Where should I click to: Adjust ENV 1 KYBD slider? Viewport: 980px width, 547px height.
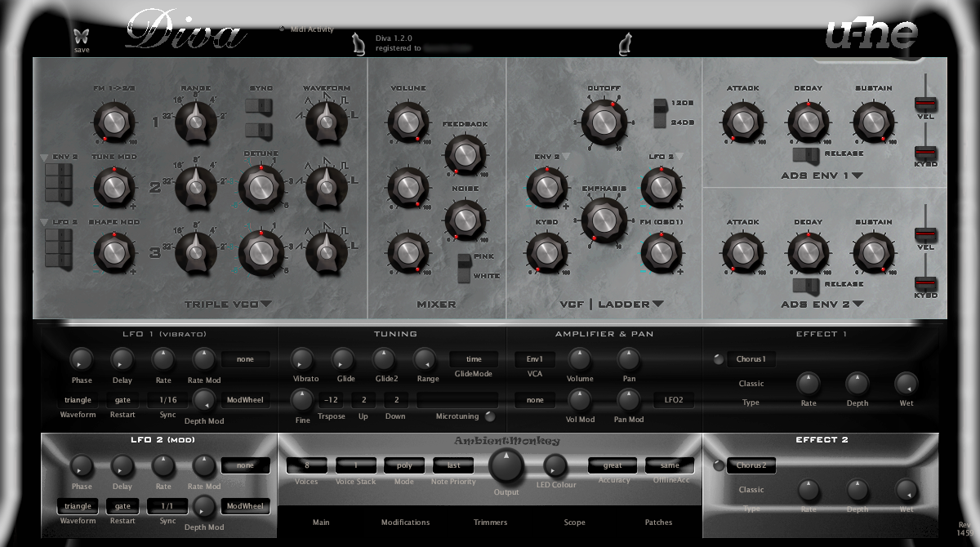click(x=925, y=152)
